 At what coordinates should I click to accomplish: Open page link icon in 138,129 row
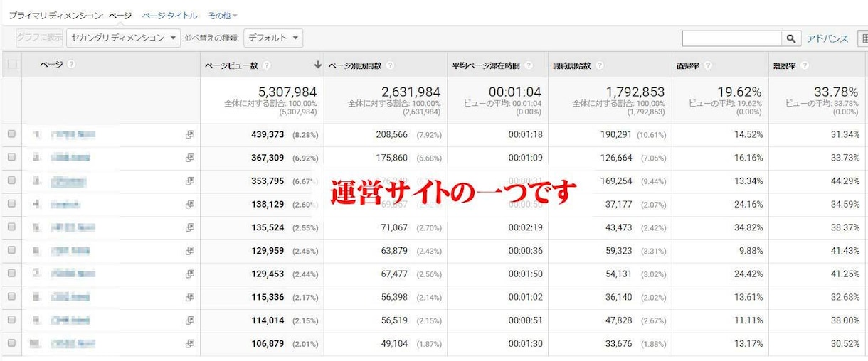pyautogui.click(x=189, y=204)
